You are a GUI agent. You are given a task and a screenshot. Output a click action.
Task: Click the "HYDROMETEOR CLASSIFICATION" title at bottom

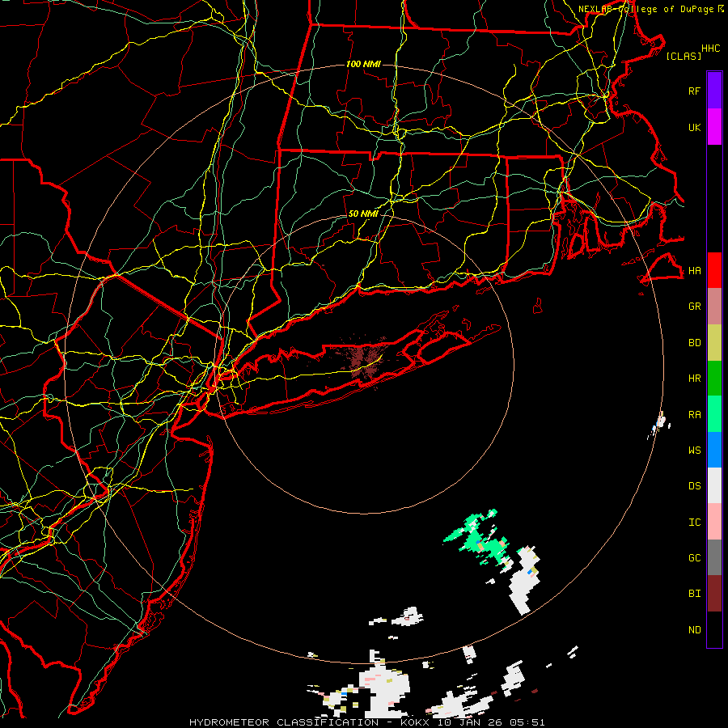point(284,722)
